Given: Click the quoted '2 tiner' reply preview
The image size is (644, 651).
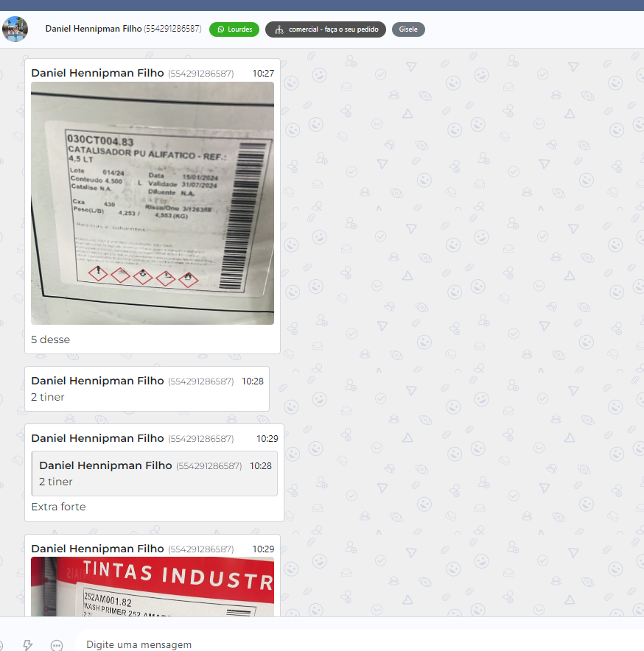Looking at the screenshot, I should click(154, 474).
